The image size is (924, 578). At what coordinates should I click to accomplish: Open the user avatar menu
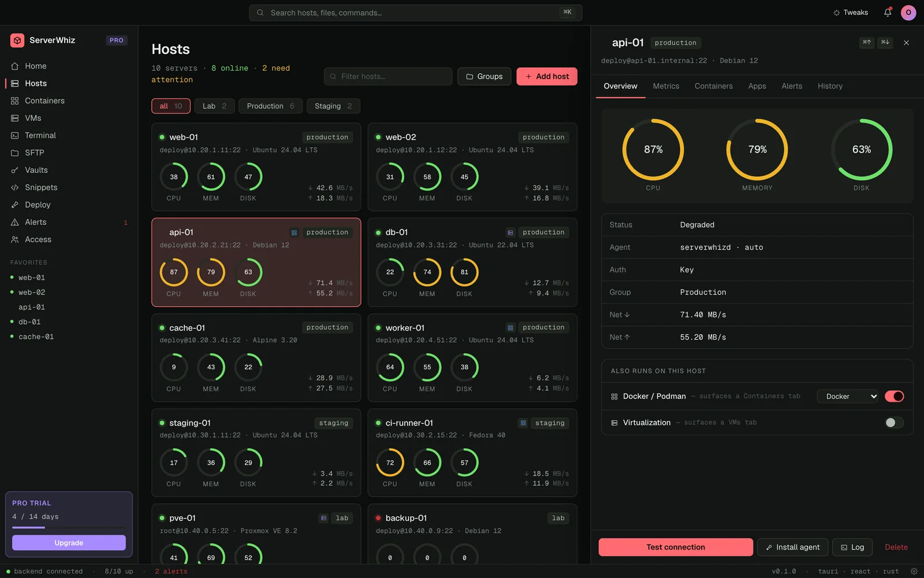click(x=908, y=12)
